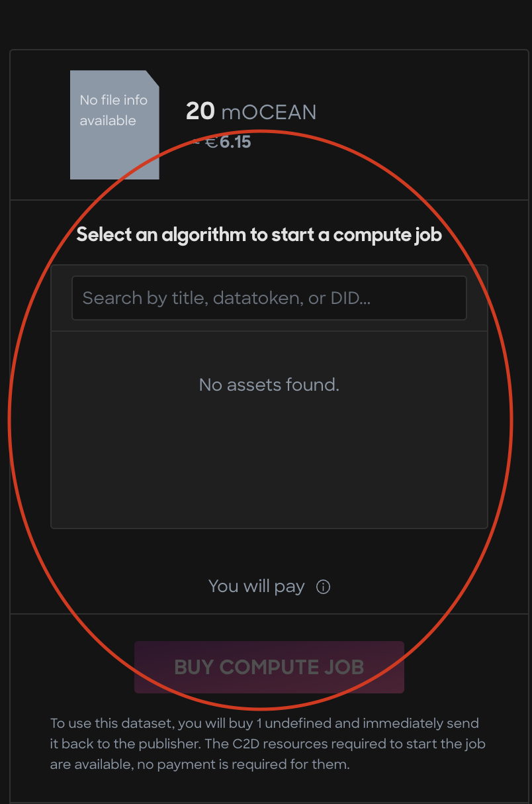Select the 20 price amount

(200, 111)
